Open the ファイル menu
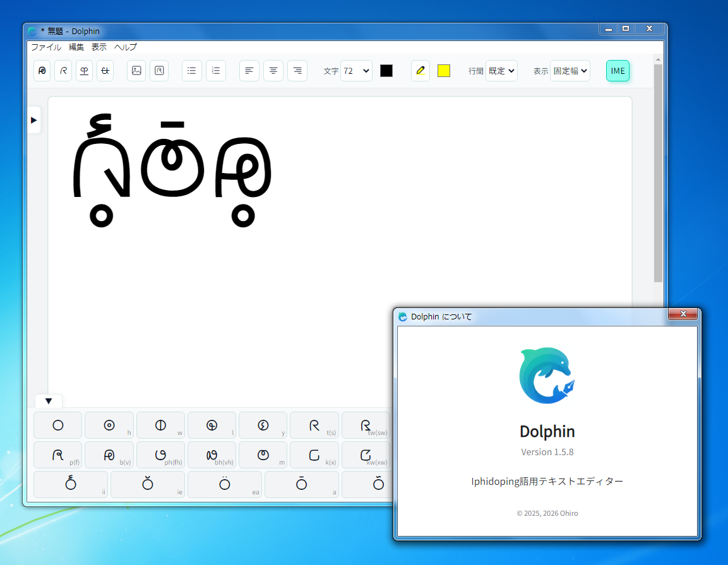The width and height of the screenshot is (728, 565). [x=46, y=47]
